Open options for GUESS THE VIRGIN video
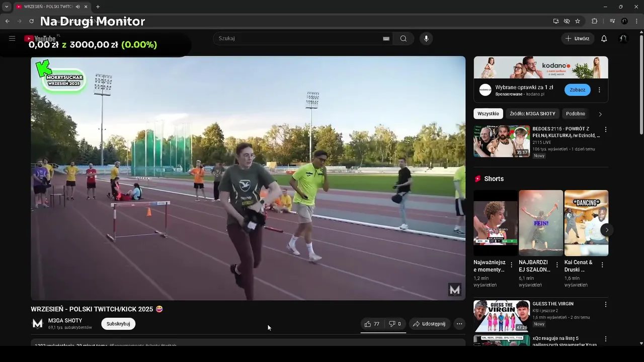 click(x=606, y=305)
